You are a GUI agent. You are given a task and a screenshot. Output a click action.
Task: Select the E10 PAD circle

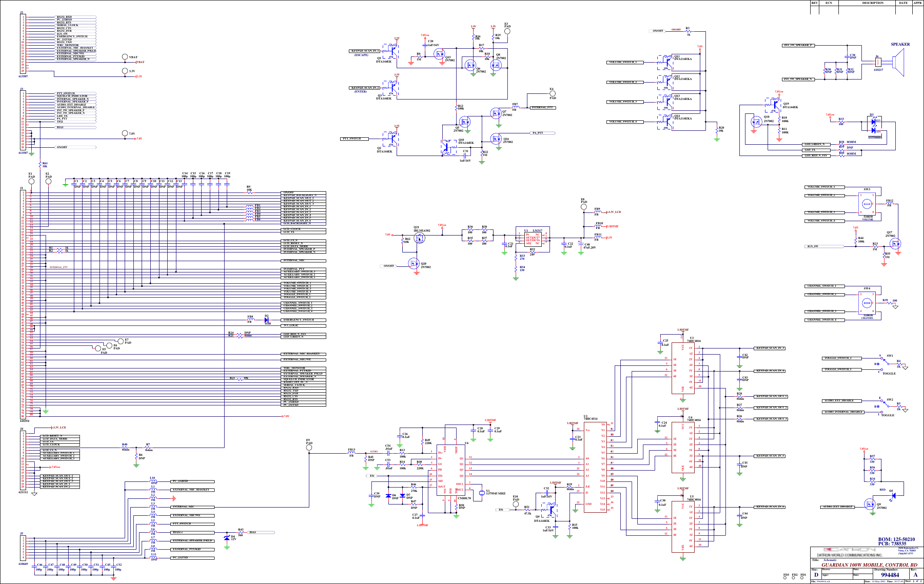pyautogui.click(x=516, y=504)
